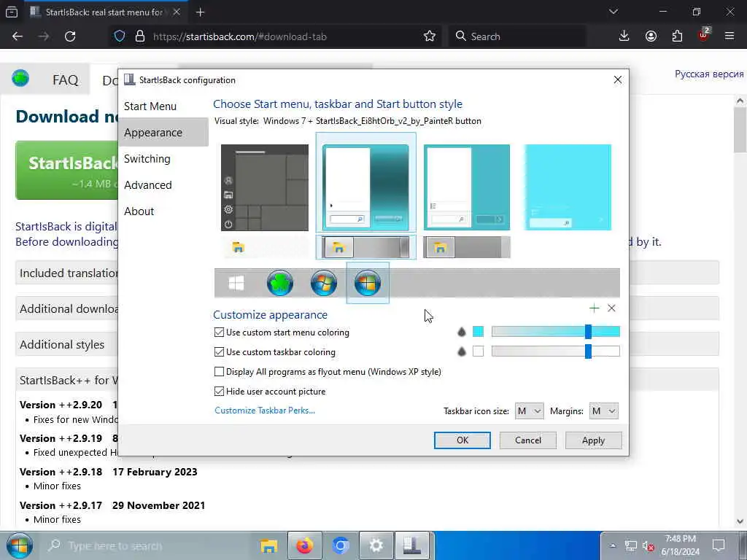Click the StartIsBack site globe logo
Image resolution: width=747 pixels, height=560 pixels.
[20, 77]
